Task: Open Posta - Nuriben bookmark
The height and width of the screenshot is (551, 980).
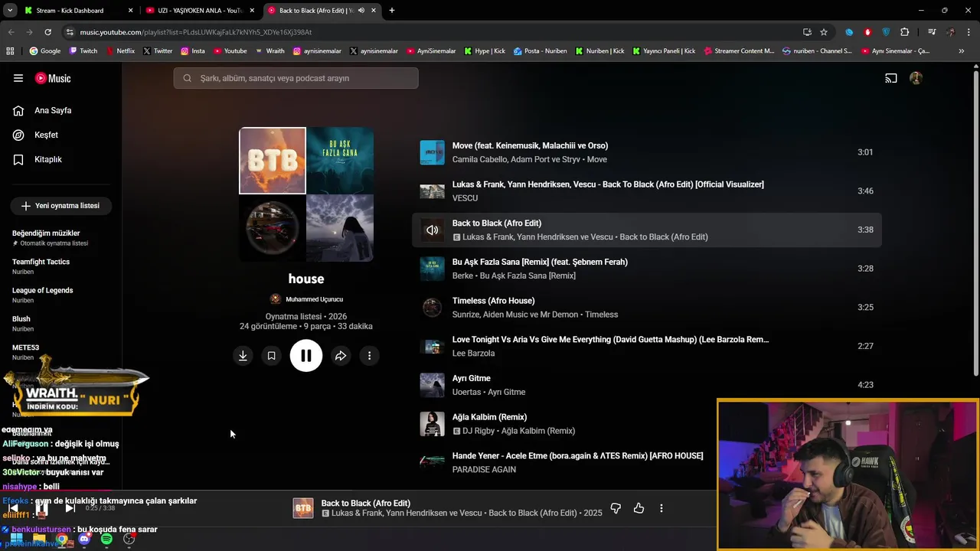Action: coord(541,51)
